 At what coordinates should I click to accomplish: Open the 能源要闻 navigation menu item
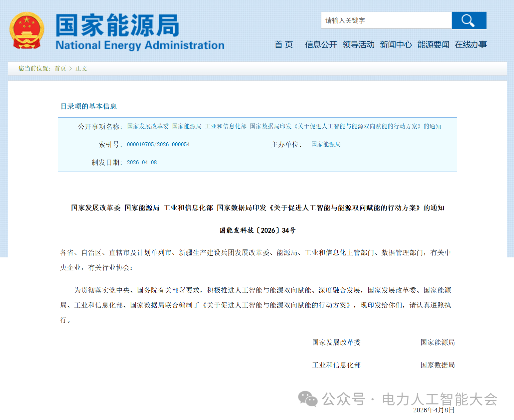point(433,45)
